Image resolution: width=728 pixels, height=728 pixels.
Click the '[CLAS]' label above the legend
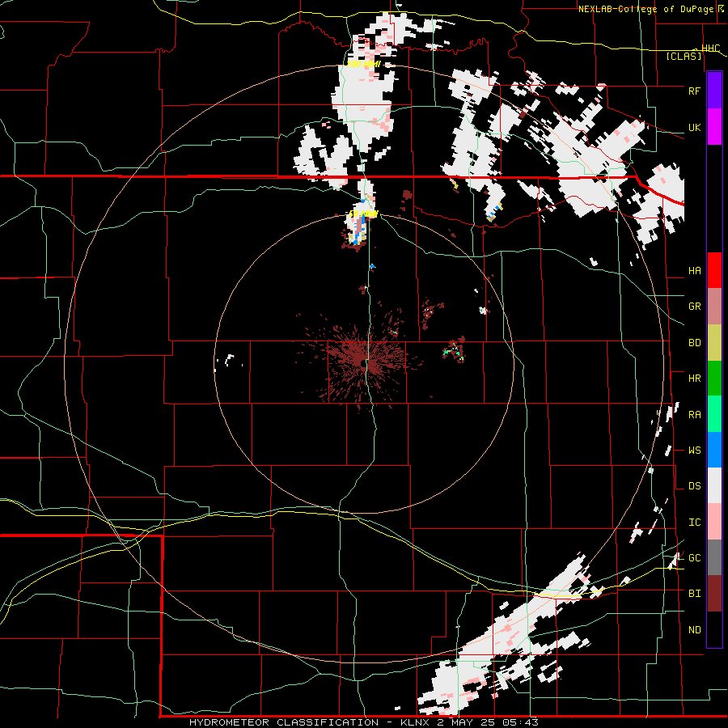tap(684, 57)
